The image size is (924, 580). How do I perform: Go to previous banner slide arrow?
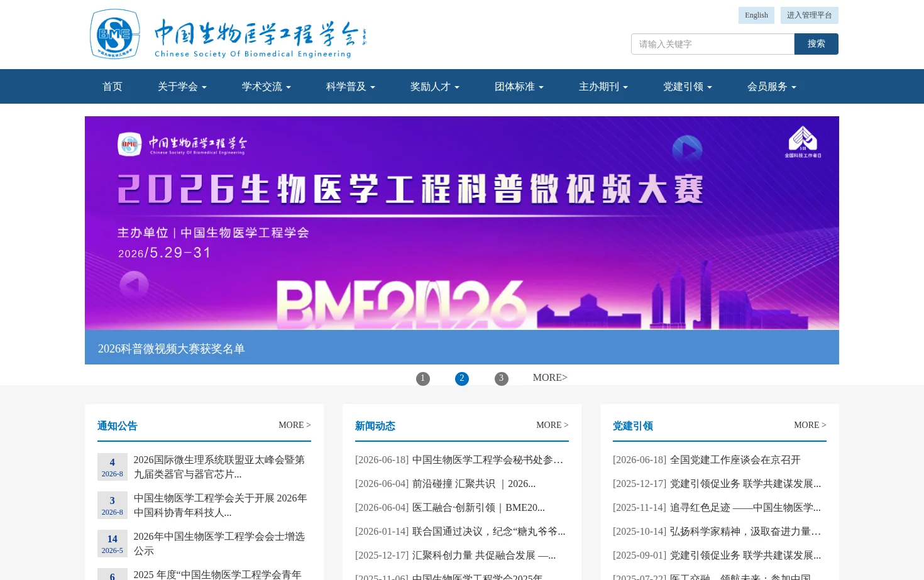134,286
